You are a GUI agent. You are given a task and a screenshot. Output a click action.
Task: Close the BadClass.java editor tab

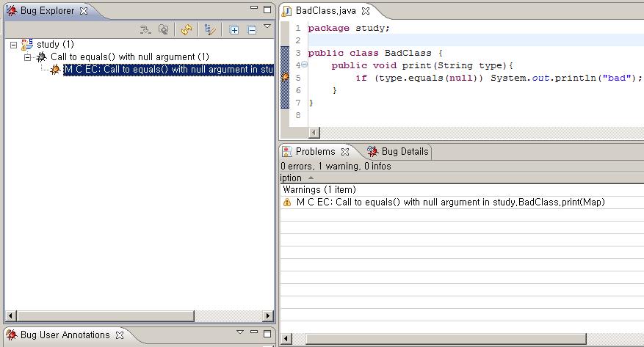click(x=366, y=11)
